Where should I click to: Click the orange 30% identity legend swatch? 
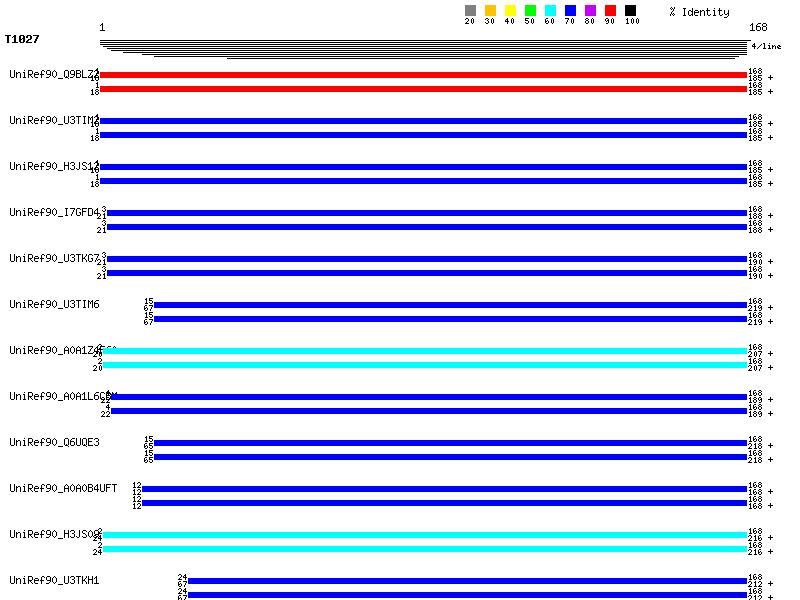pyautogui.click(x=490, y=11)
